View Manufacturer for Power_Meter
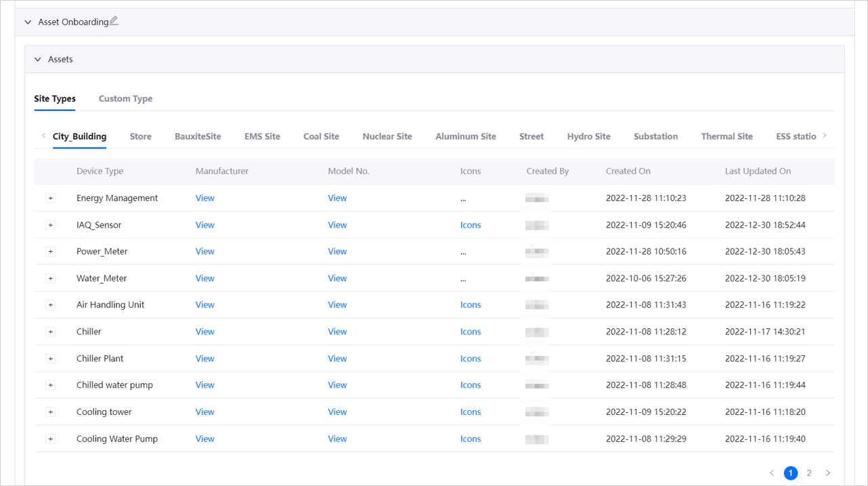The height and width of the screenshot is (486, 868). (x=204, y=252)
